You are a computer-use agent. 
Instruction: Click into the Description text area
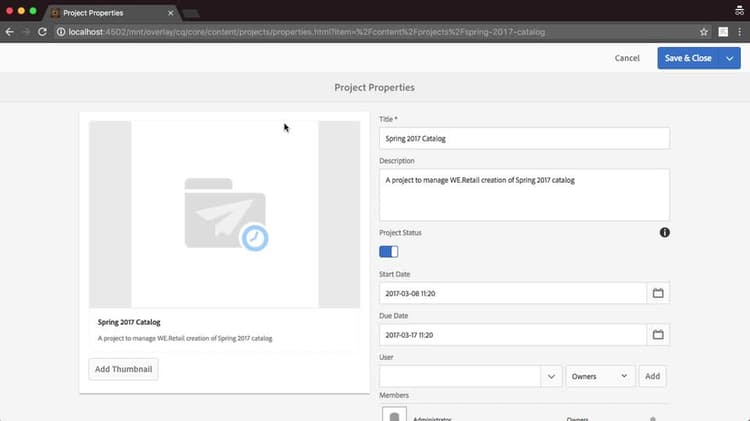click(x=524, y=195)
